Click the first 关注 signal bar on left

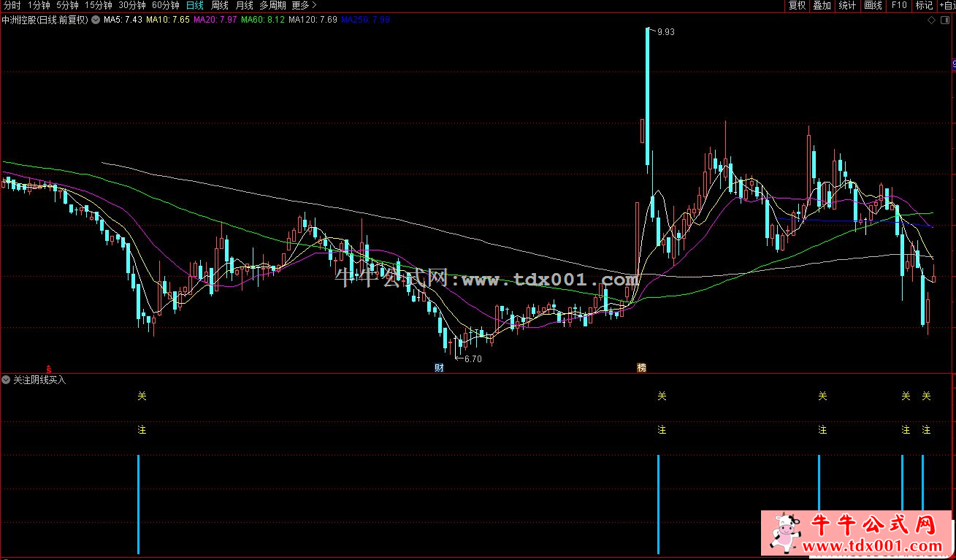click(138, 504)
